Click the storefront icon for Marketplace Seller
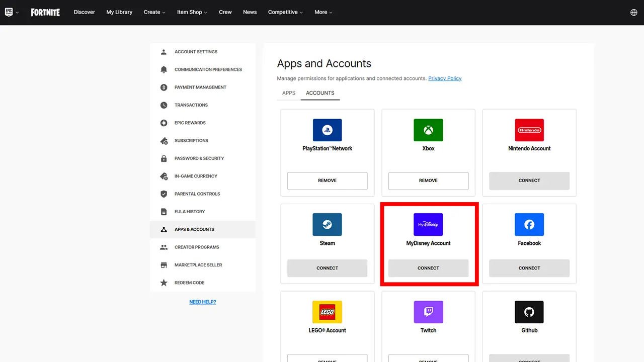644x362 pixels. [x=164, y=265]
